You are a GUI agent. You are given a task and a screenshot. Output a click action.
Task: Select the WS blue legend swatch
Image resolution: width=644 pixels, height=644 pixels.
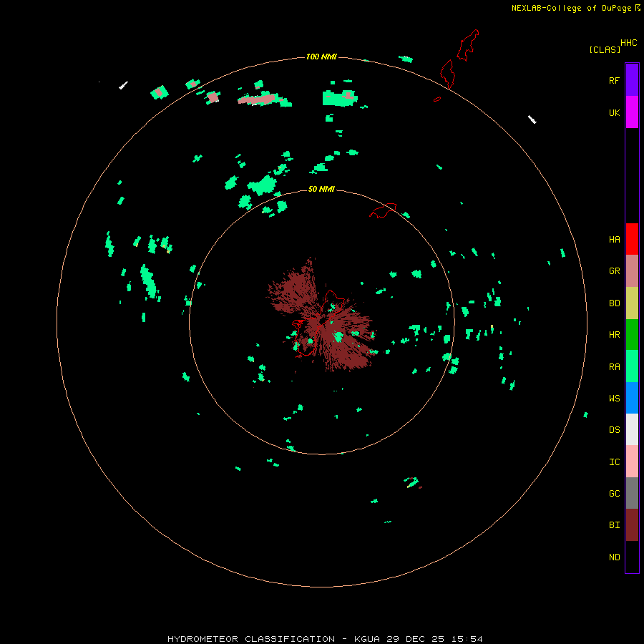(x=632, y=398)
